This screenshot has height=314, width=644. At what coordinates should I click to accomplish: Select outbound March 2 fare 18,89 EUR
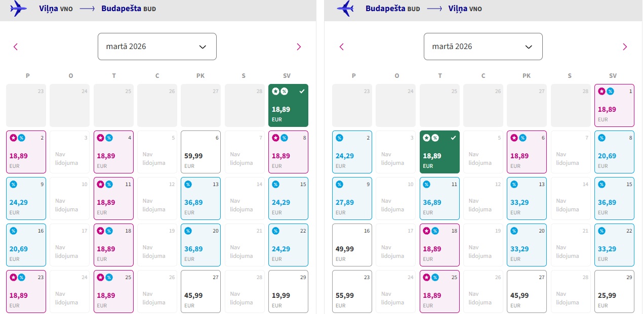(x=26, y=152)
